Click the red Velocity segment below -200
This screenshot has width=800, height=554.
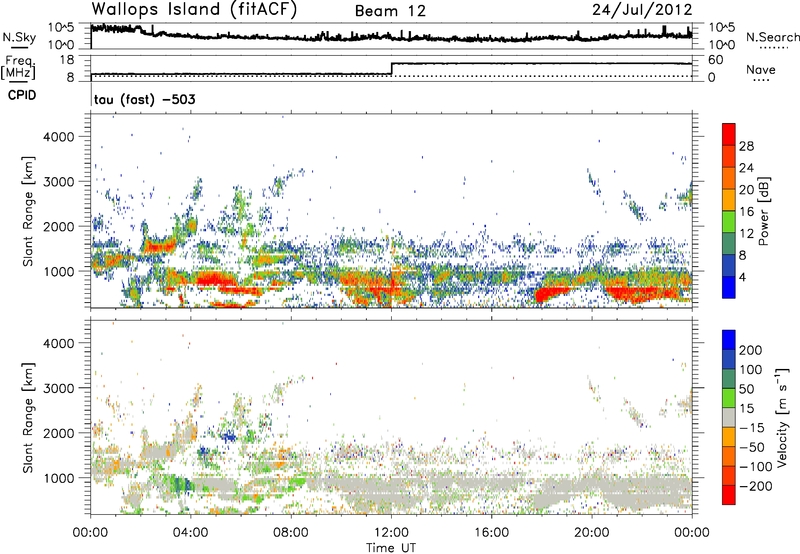click(729, 495)
